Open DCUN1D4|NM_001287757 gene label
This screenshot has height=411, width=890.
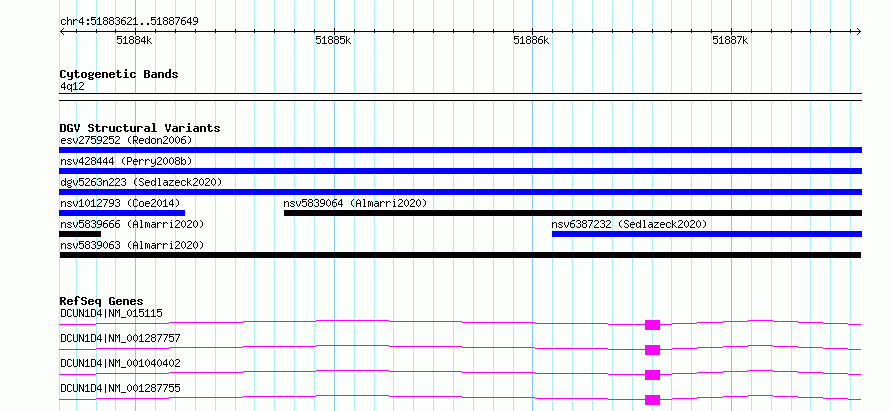[x=120, y=338]
